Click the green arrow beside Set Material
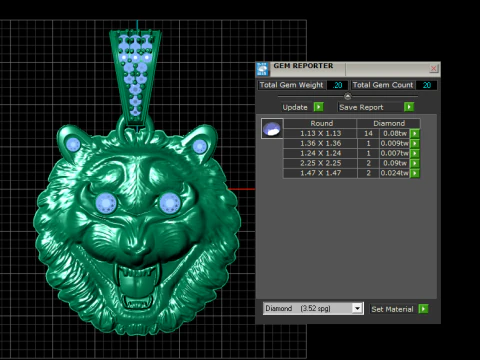This screenshot has height=360, width=480. 423,309
